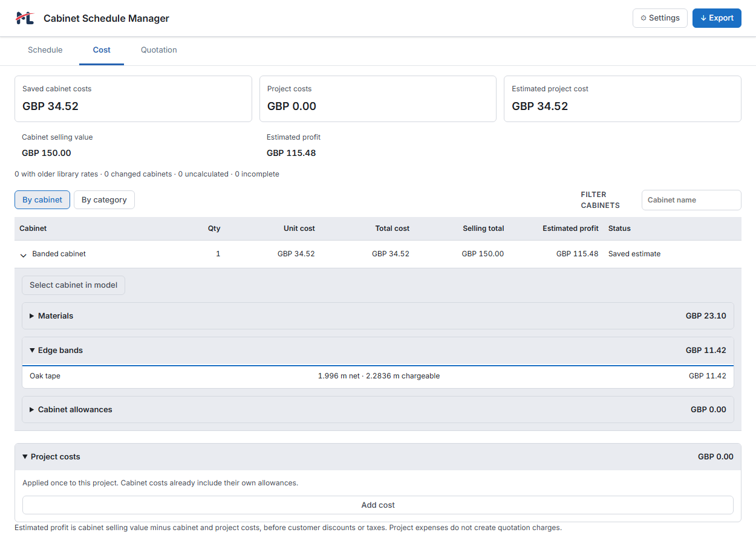The image size is (756, 544).
Task: Expand the Cabinet allowances section
Action: coord(378,410)
